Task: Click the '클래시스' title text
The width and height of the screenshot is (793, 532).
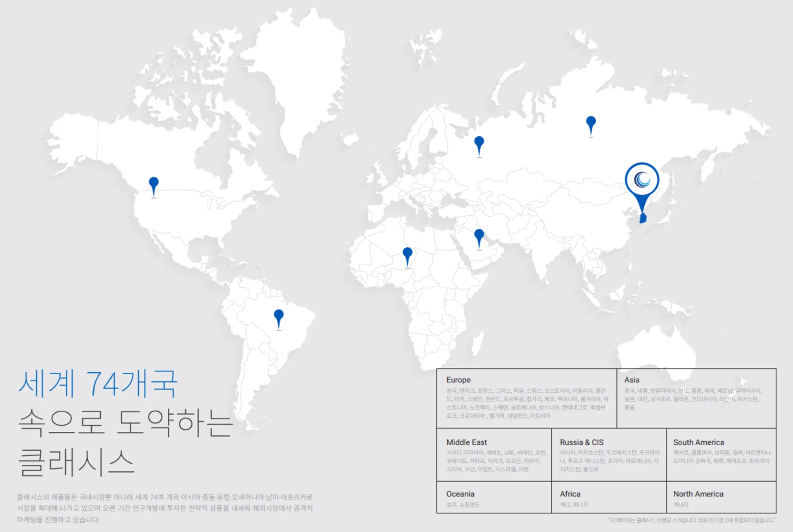Action: pos(76,462)
